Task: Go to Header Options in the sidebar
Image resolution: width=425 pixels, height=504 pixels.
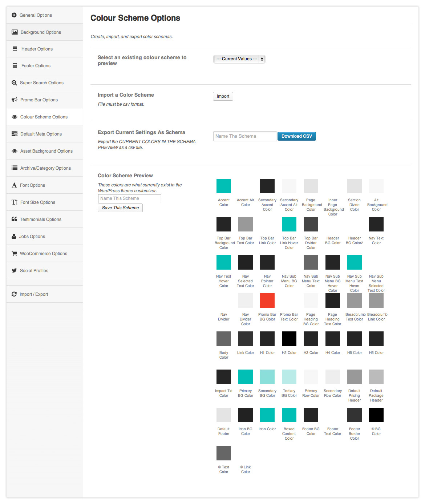Action: coord(37,49)
